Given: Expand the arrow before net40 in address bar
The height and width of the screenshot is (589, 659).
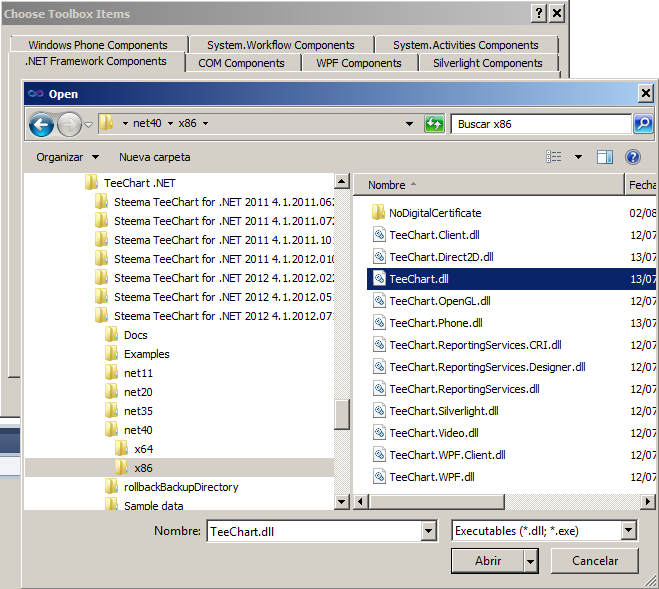Looking at the screenshot, I should pyautogui.click(x=125, y=124).
